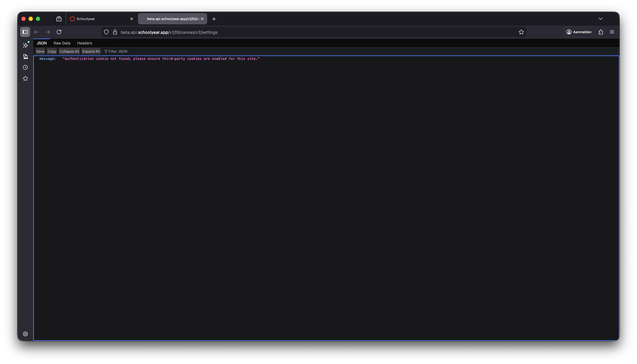Image resolution: width=637 pixels, height=364 pixels.
Task: Bookmark this page with the star
Action: click(521, 32)
